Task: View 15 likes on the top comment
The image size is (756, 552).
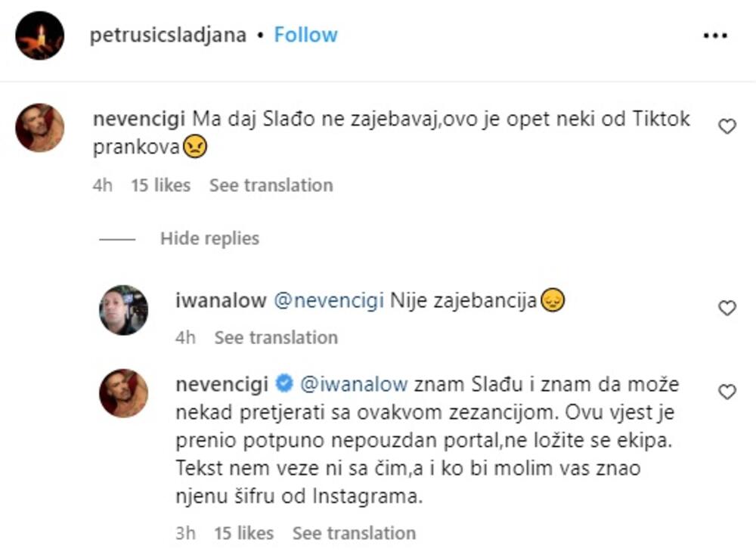Action: tap(160, 185)
